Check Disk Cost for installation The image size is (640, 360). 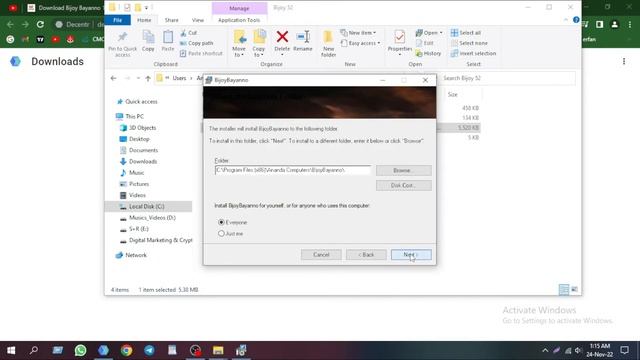(x=403, y=185)
